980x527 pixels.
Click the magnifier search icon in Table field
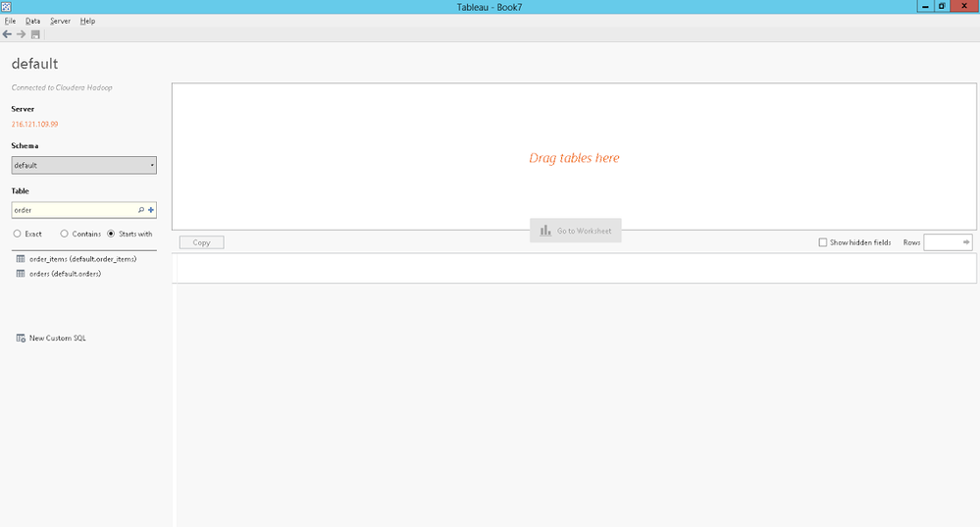click(141, 210)
